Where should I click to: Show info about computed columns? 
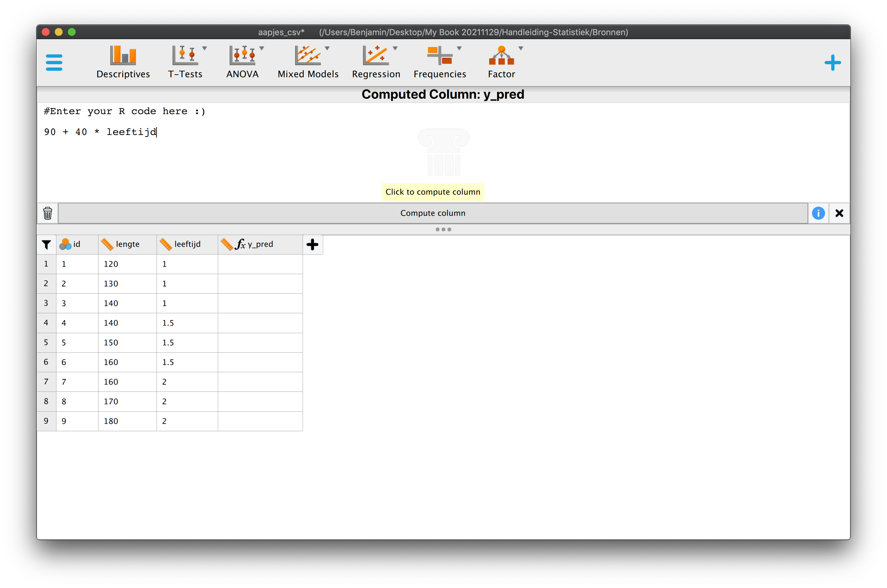coord(818,213)
